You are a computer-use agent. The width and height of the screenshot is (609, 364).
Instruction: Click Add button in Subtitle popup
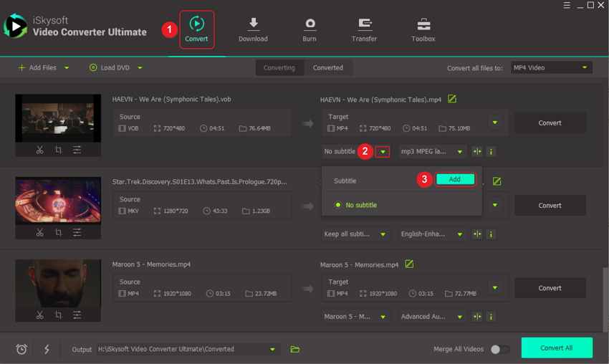pyautogui.click(x=454, y=179)
